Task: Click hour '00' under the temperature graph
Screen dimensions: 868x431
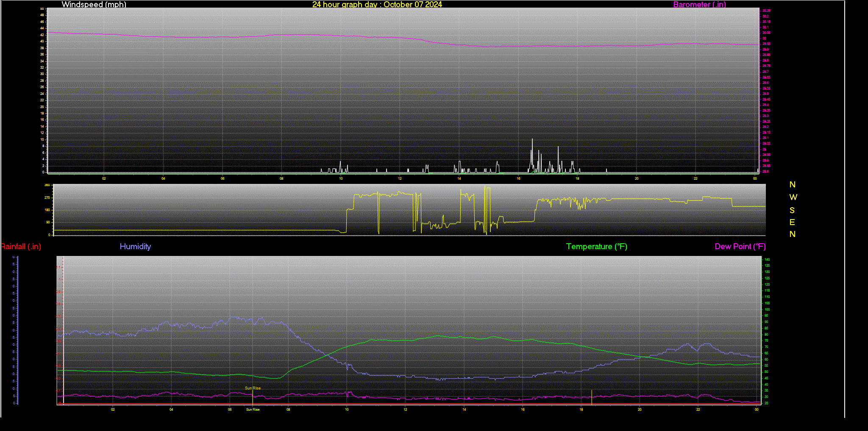Action: point(757,409)
